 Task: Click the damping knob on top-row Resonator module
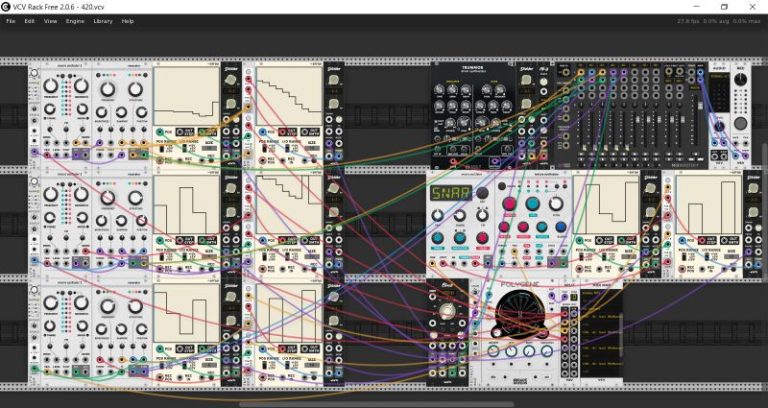point(121,112)
